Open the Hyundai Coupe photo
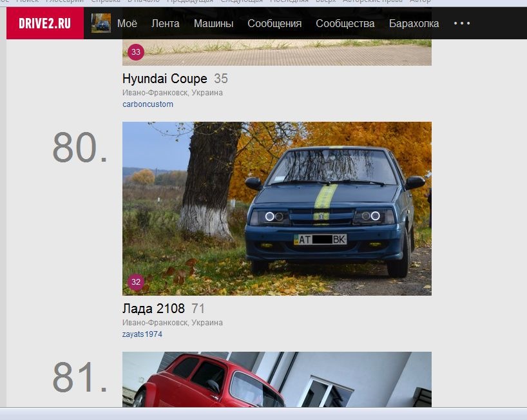This screenshot has width=527, height=420. (277, 52)
